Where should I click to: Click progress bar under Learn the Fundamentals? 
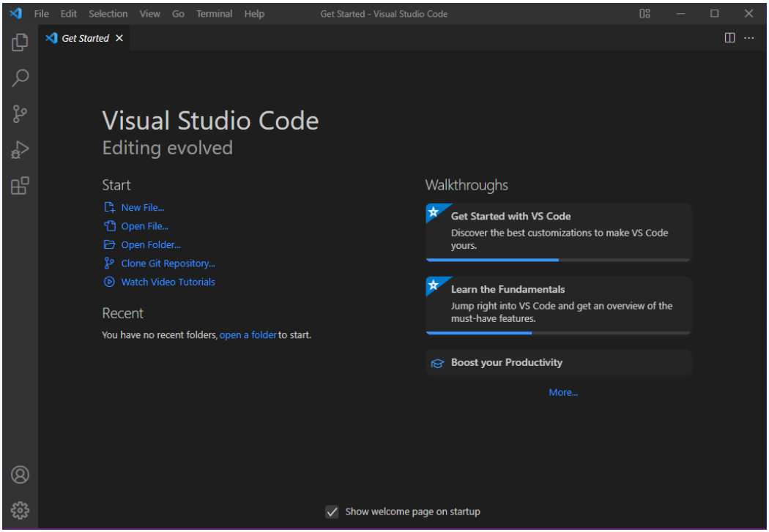pos(559,333)
